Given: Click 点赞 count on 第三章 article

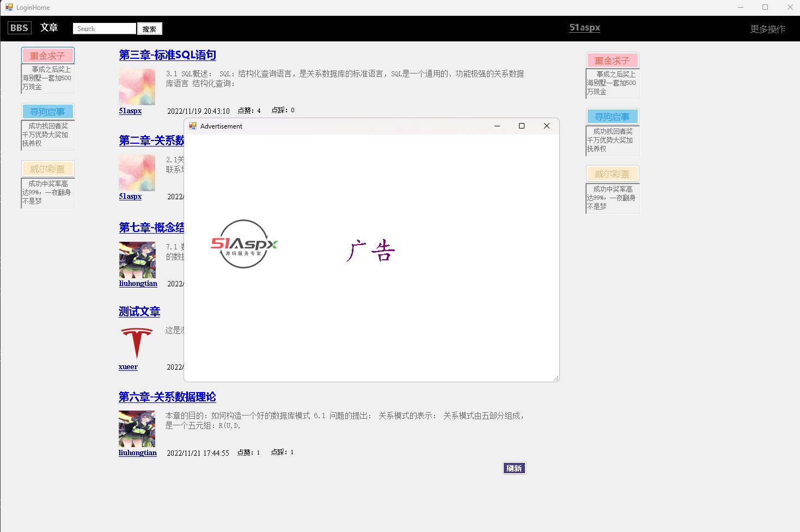Looking at the screenshot, I should click(x=249, y=111).
